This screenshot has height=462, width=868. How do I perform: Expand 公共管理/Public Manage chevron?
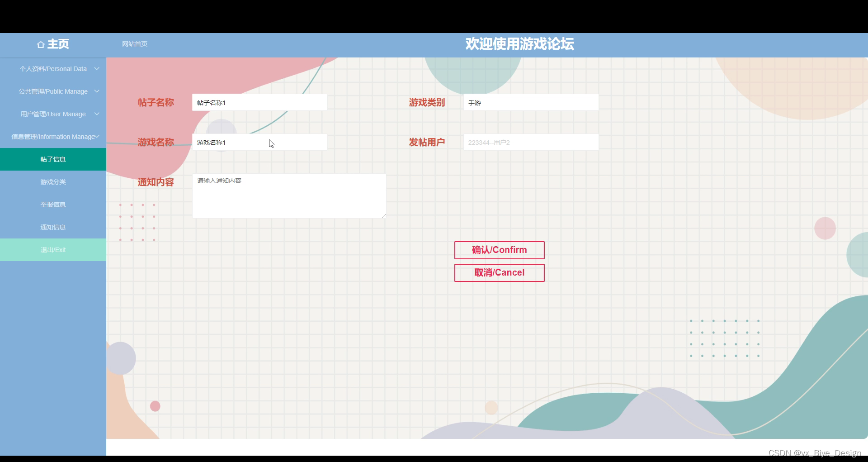tap(97, 91)
